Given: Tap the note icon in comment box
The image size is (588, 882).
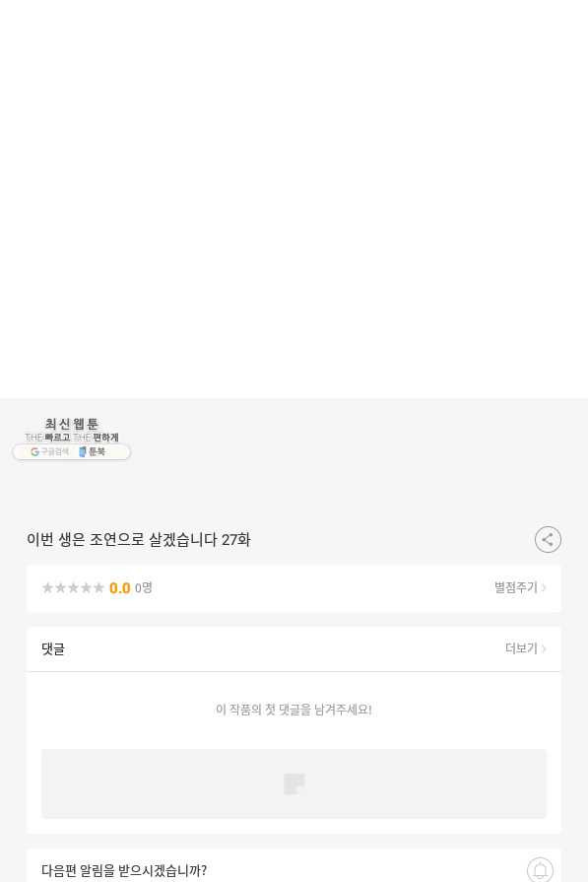Looking at the screenshot, I should [294, 783].
